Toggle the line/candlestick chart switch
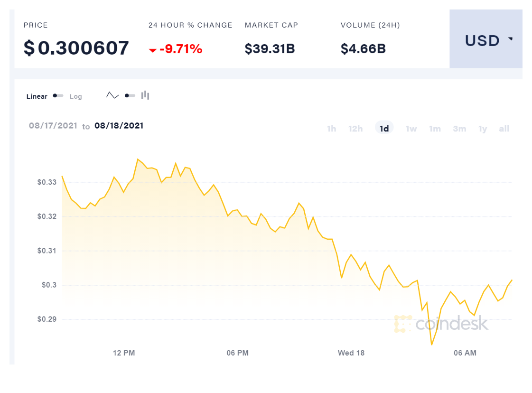 tap(130, 95)
